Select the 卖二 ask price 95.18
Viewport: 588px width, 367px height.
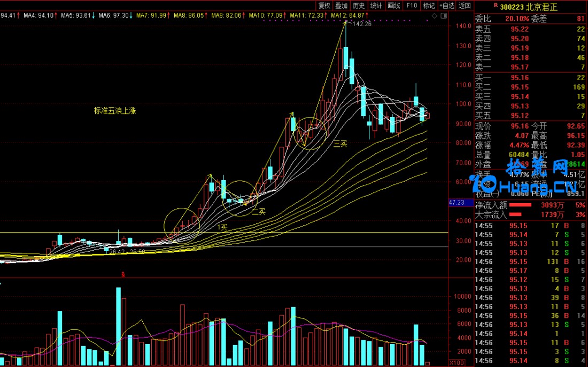(520, 58)
